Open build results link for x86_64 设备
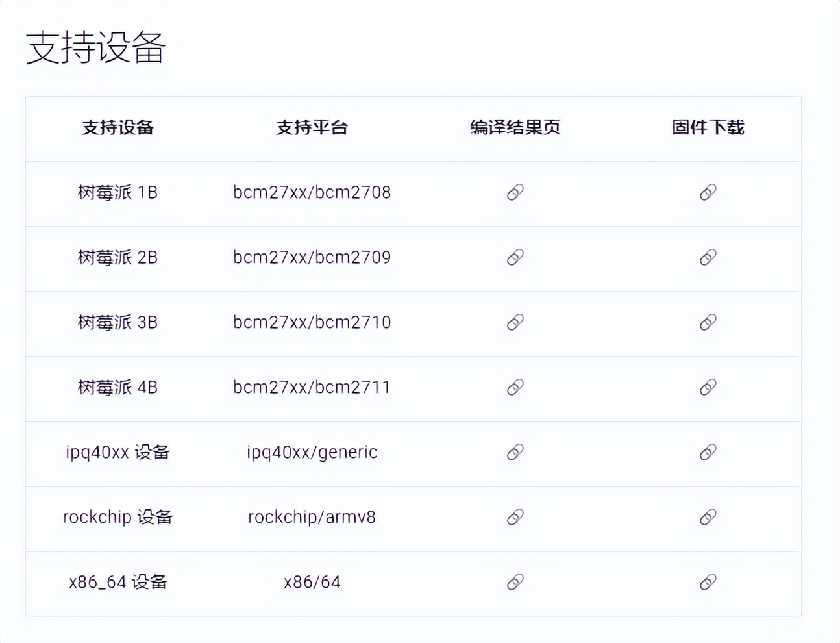Viewport: 840px width, 643px height. [x=515, y=582]
